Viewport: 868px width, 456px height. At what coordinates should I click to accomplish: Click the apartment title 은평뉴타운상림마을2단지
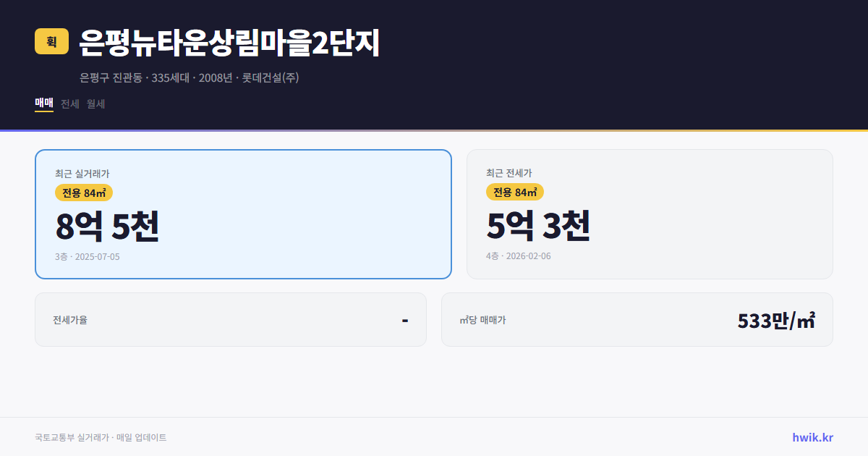(229, 43)
